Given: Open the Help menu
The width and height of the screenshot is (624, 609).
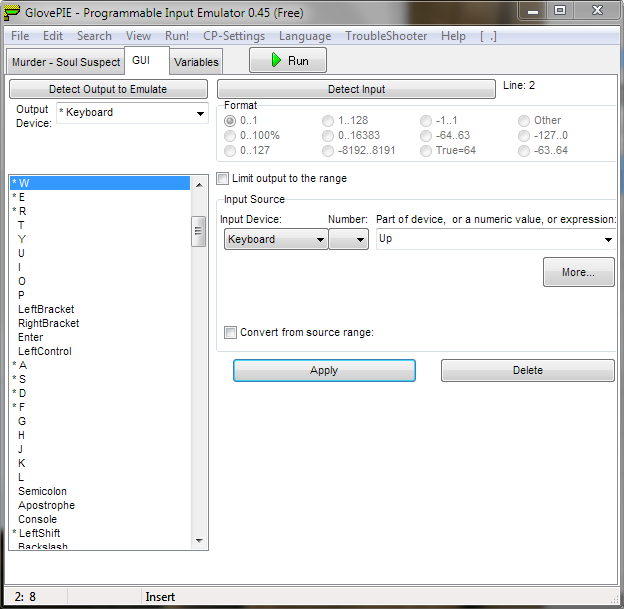Looking at the screenshot, I should (x=453, y=36).
